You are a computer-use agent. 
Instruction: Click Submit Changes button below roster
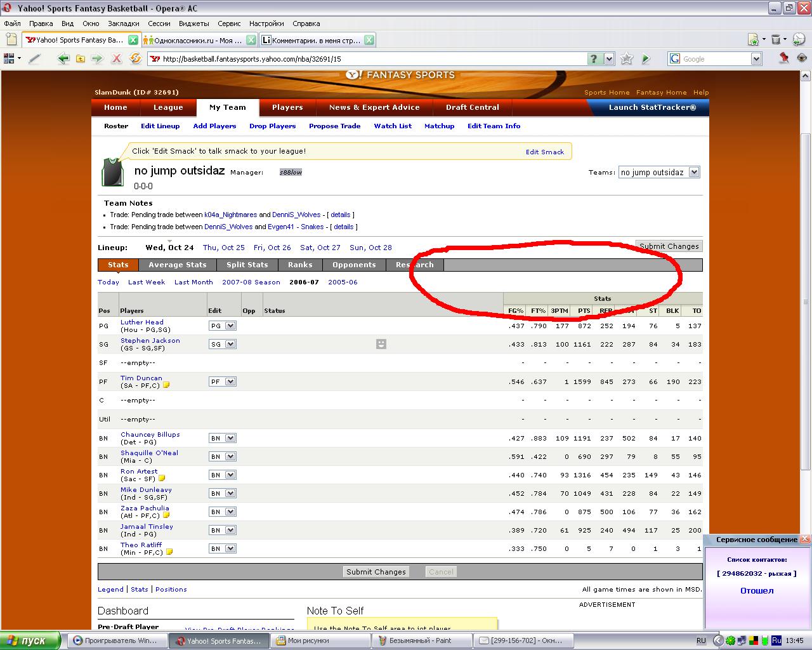[x=376, y=571]
